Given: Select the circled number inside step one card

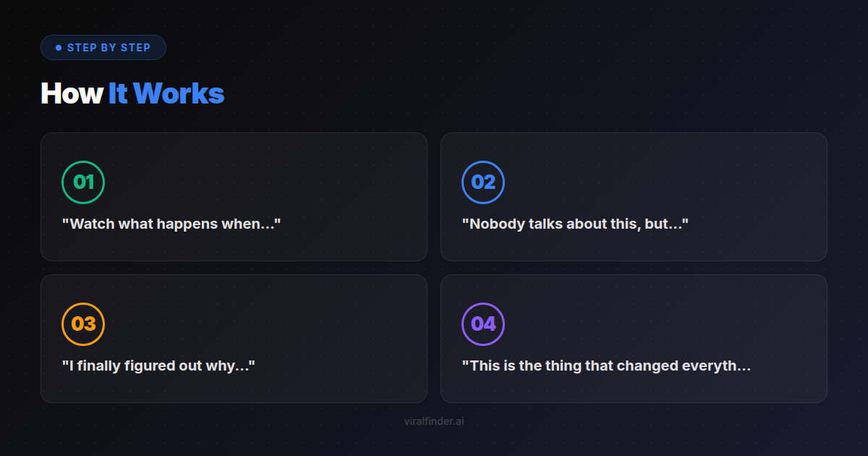Looking at the screenshot, I should (x=84, y=182).
